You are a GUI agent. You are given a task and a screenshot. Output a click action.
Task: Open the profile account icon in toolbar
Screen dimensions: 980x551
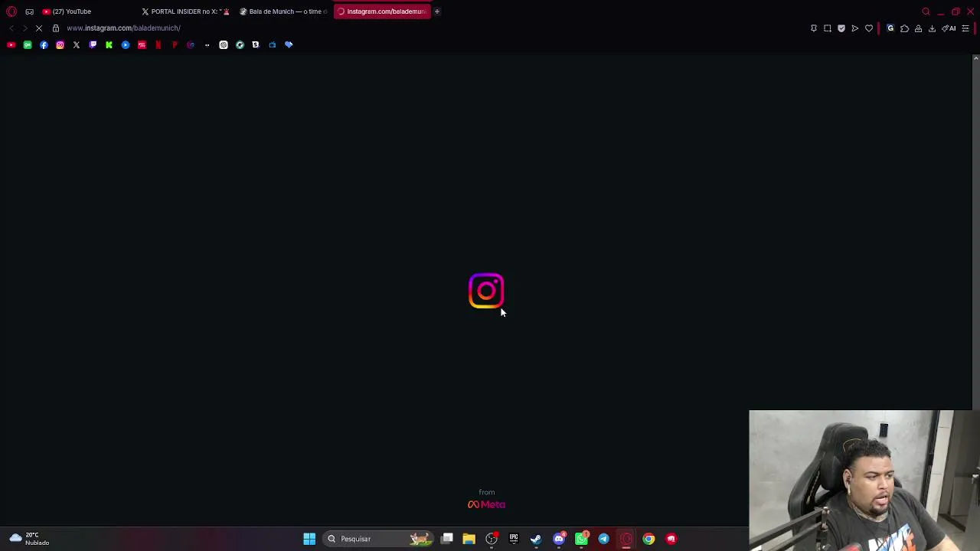coord(918,28)
